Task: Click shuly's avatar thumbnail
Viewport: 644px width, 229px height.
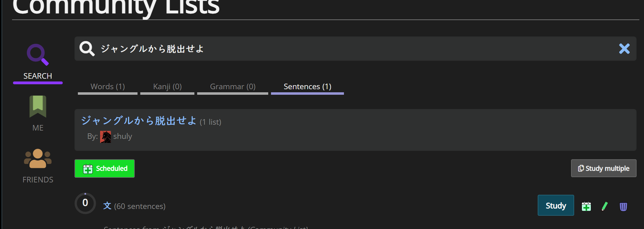Action: (105, 136)
